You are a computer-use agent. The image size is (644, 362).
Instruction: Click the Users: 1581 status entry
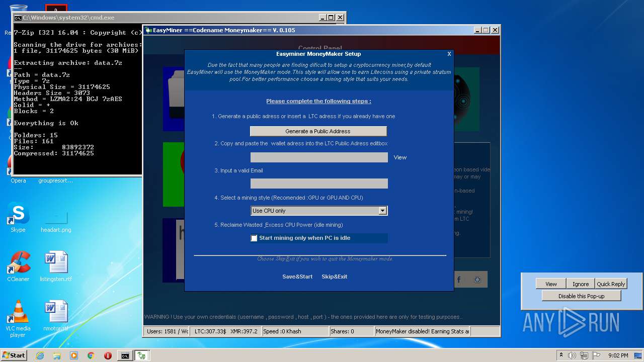(x=167, y=331)
